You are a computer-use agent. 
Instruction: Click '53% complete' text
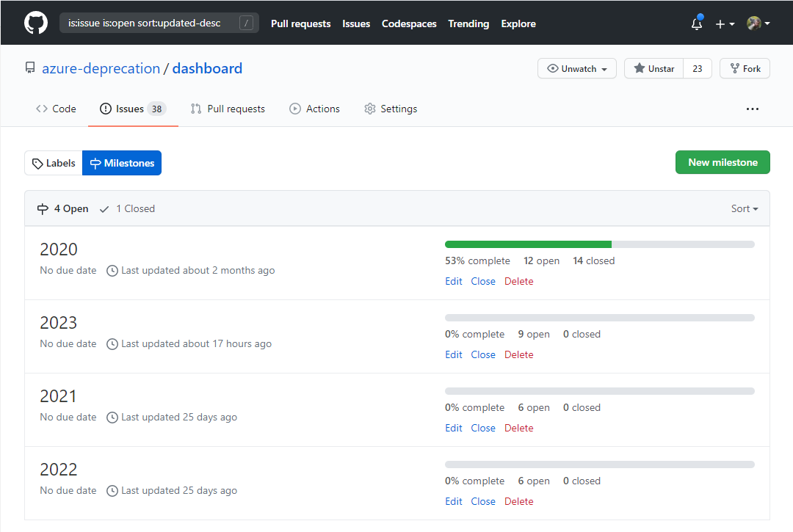(477, 260)
